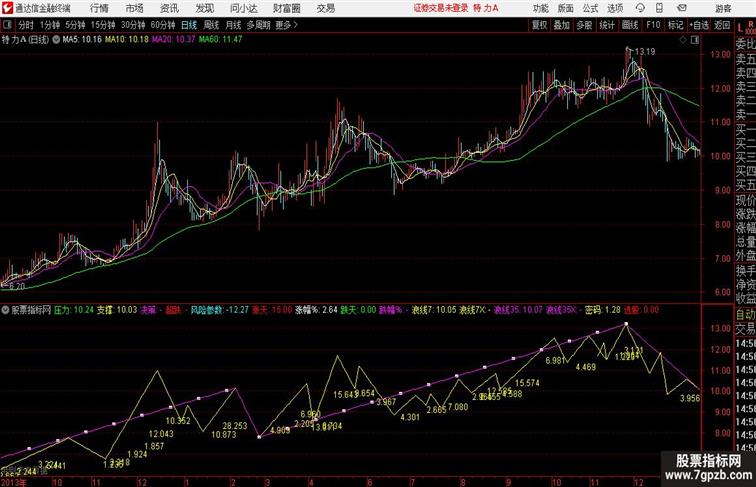Click the 多股 multi-stock button
756x487 pixels.
(x=584, y=25)
